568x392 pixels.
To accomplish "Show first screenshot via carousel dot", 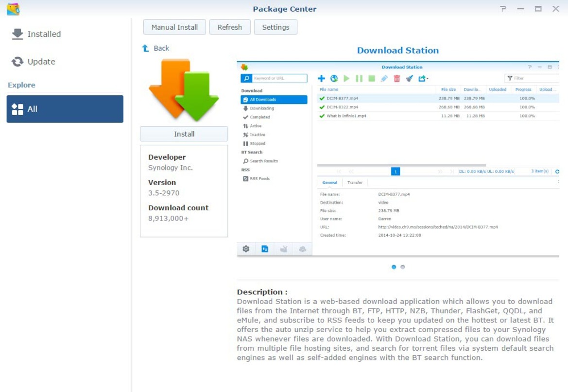I will tap(394, 267).
